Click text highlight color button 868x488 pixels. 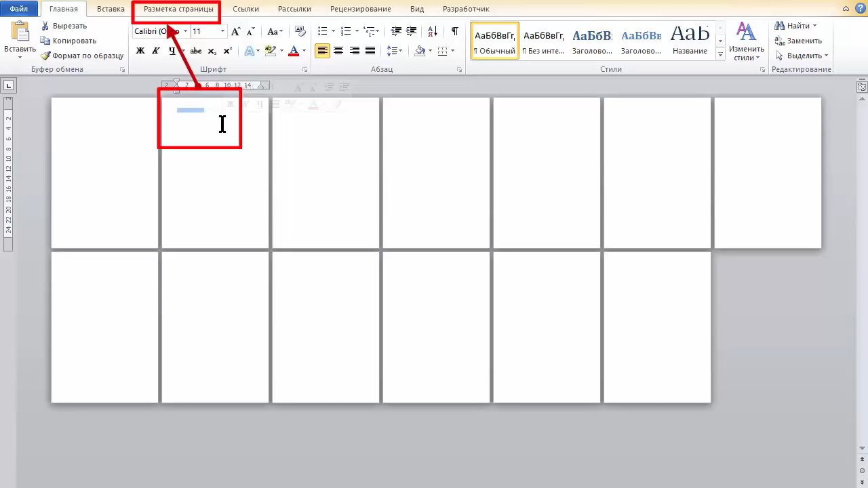tap(270, 51)
